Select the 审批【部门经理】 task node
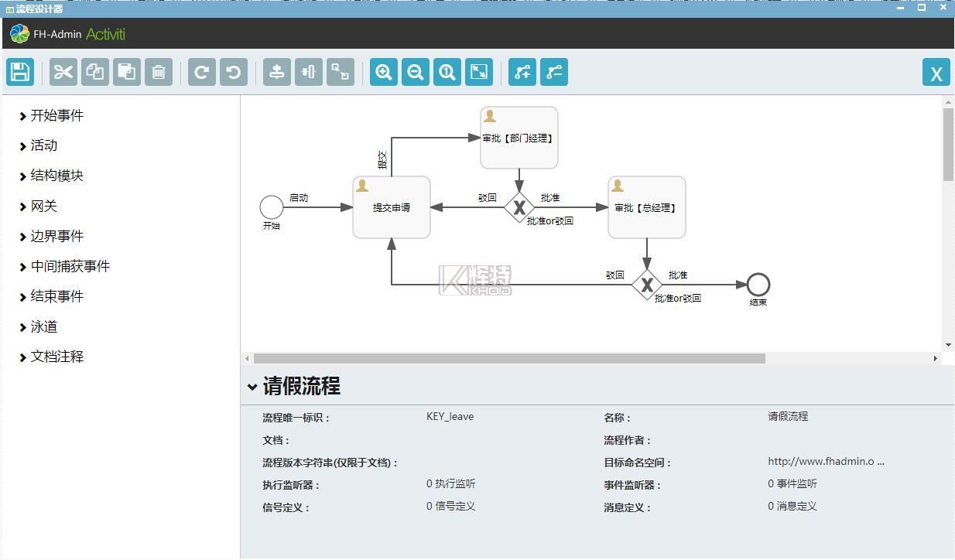The height and width of the screenshot is (560, 955). pyautogui.click(x=519, y=138)
